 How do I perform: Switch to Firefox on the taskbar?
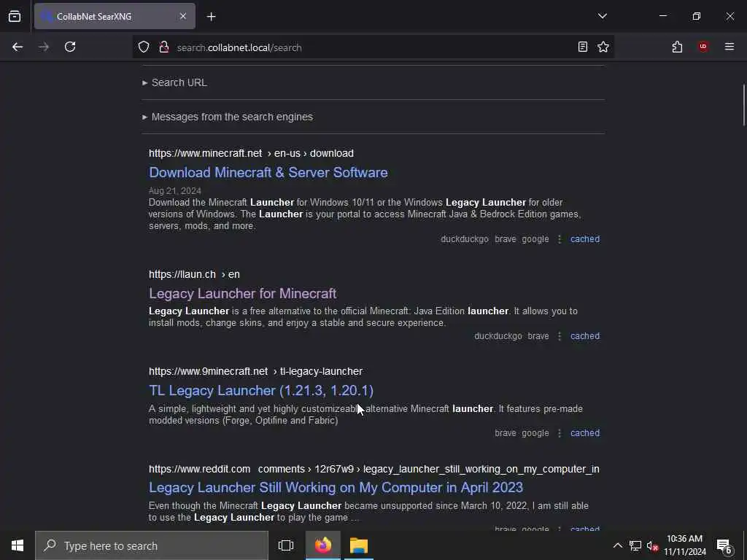pos(323,545)
